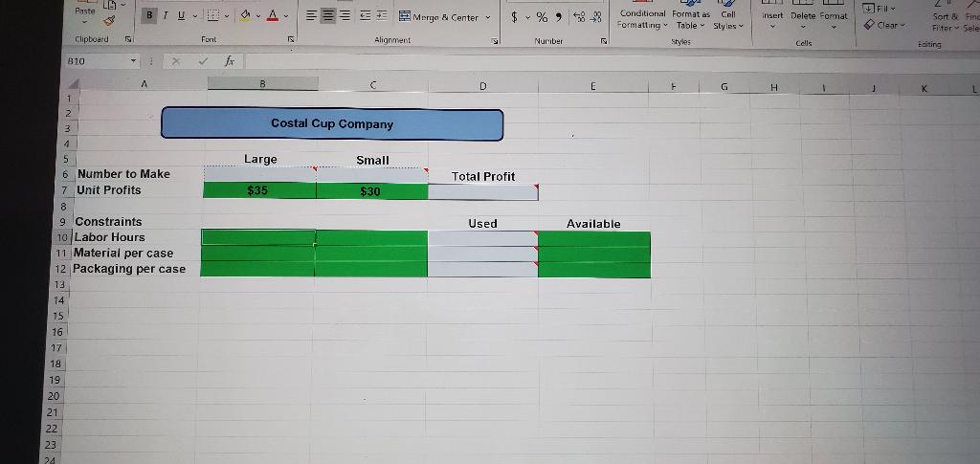Select the $30 unit profit cell
Screen dimensions: 980x464
click(372, 191)
